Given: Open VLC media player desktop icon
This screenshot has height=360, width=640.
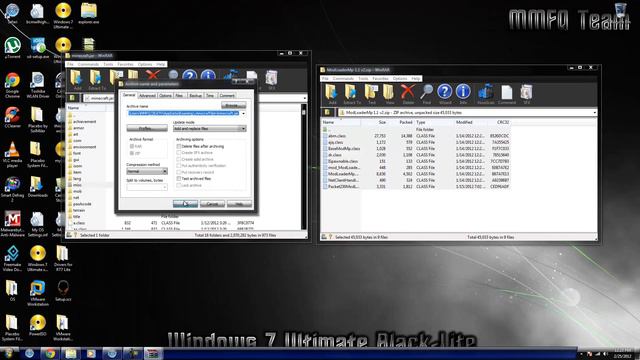Looking at the screenshot, I should pyautogui.click(x=12, y=154).
